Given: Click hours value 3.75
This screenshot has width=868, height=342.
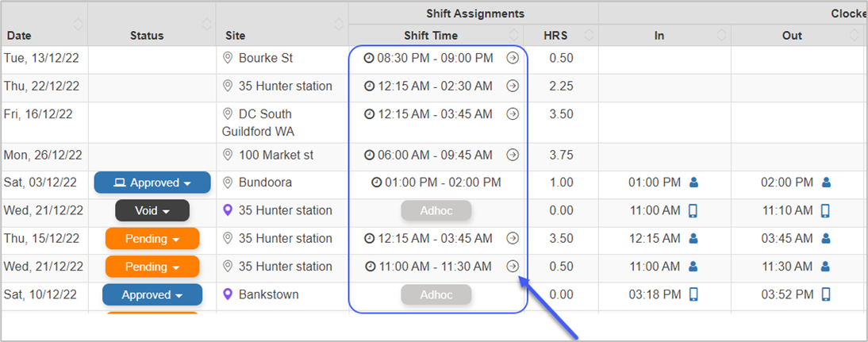Looking at the screenshot, I should pos(561,155).
